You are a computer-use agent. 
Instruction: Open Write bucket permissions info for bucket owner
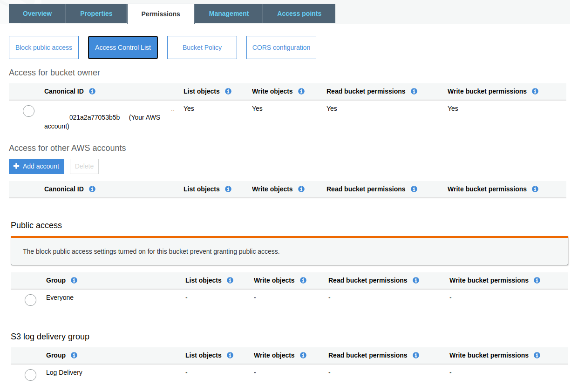click(x=535, y=91)
